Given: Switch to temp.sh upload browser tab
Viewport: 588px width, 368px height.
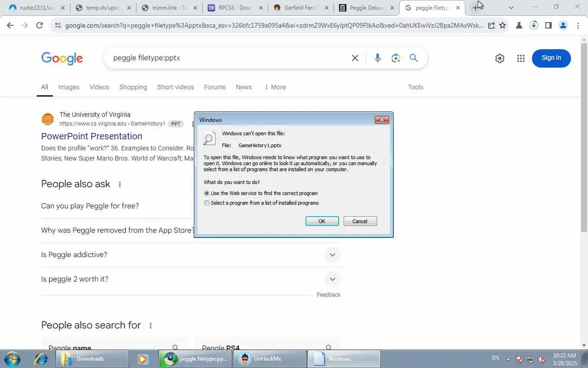Looking at the screenshot, I should click(x=103, y=8).
